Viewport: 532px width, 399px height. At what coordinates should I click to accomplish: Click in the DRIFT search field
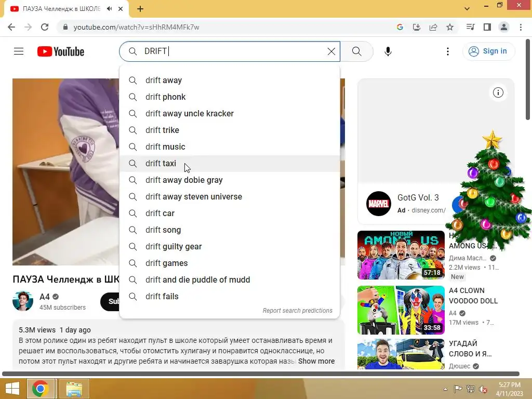(x=230, y=51)
